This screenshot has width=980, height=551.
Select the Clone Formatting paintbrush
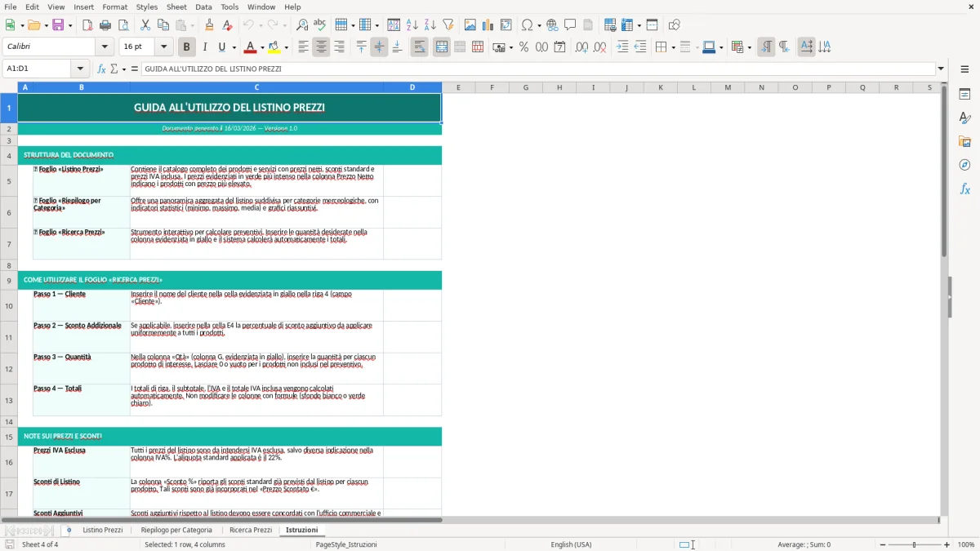(209, 25)
